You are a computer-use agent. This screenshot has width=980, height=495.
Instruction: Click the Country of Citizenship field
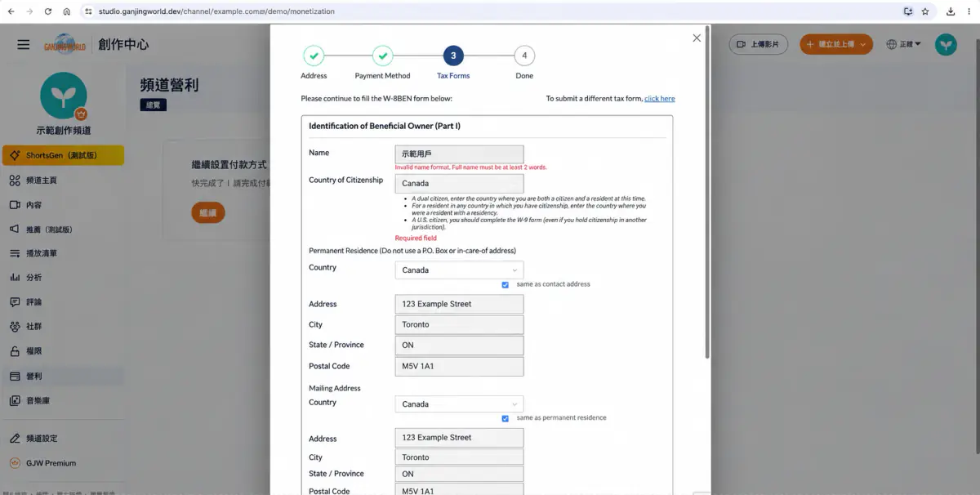(x=459, y=184)
